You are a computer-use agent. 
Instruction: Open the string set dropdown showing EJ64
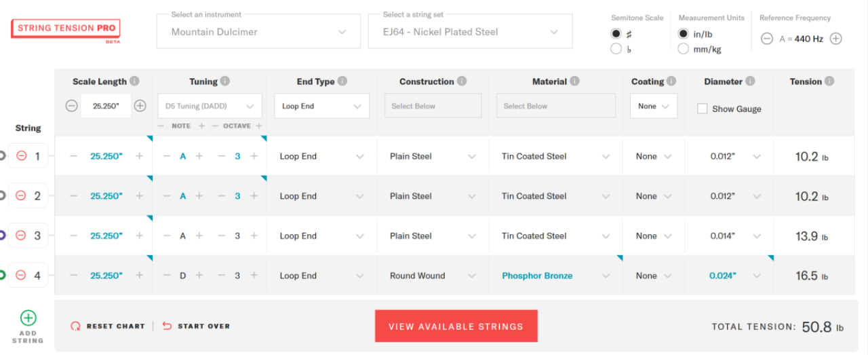[x=470, y=32]
